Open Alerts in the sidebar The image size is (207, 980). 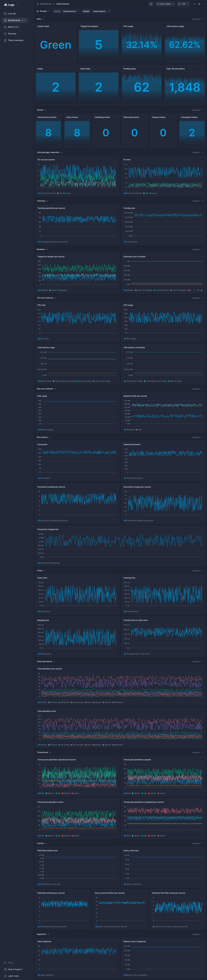pyautogui.click(x=11, y=27)
